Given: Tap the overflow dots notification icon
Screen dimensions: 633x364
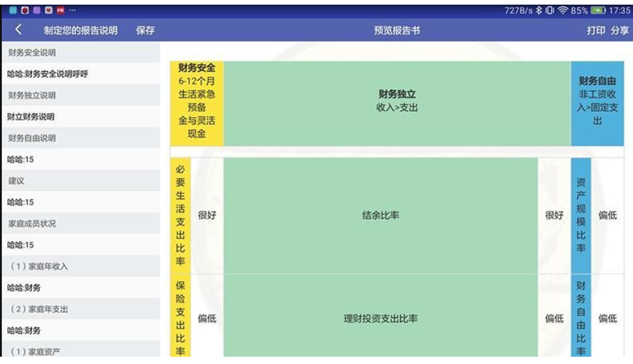Looking at the screenshot, I should 72,11.
